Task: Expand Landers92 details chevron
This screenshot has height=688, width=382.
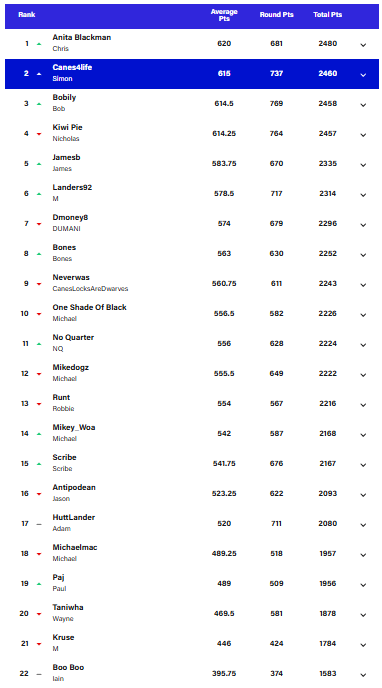Action: pos(363,195)
